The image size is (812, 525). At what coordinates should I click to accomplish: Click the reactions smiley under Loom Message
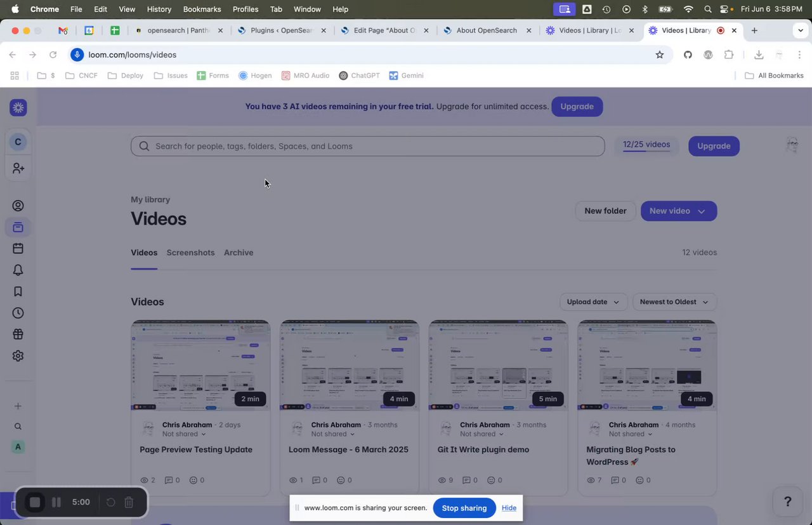click(341, 481)
